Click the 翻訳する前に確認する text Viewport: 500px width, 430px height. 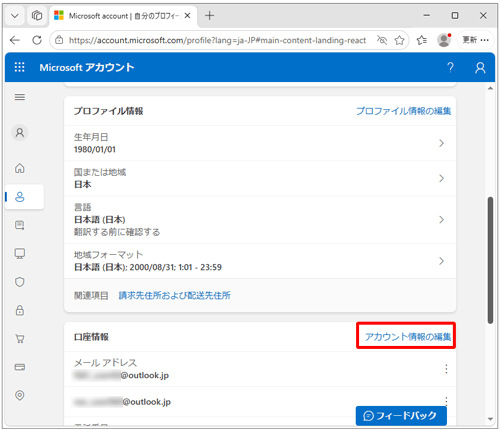point(117,232)
